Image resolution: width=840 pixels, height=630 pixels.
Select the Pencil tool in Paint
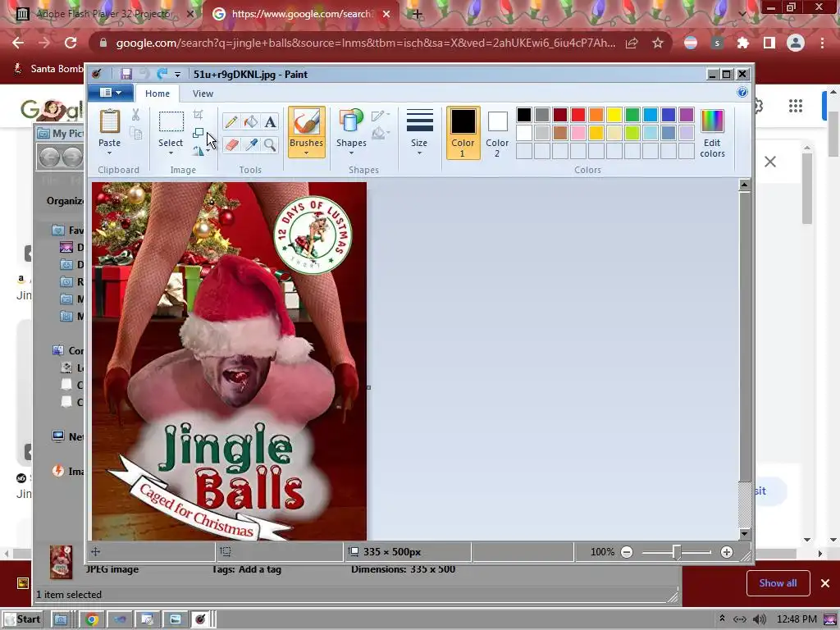[231, 122]
